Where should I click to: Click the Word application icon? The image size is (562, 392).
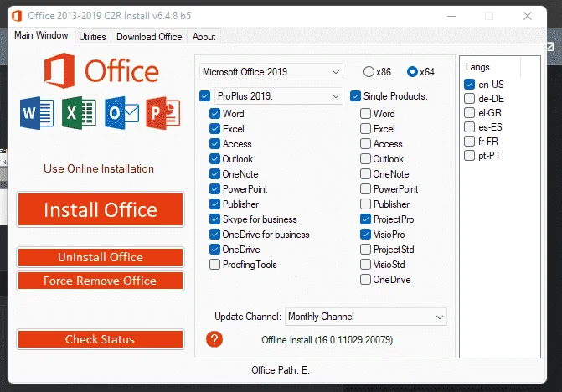pyautogui.click(x=37, y=113)
